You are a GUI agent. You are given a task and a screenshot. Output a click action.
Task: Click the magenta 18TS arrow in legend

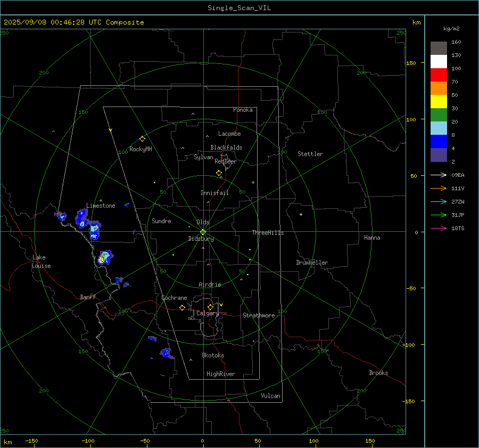coord(439,228)
